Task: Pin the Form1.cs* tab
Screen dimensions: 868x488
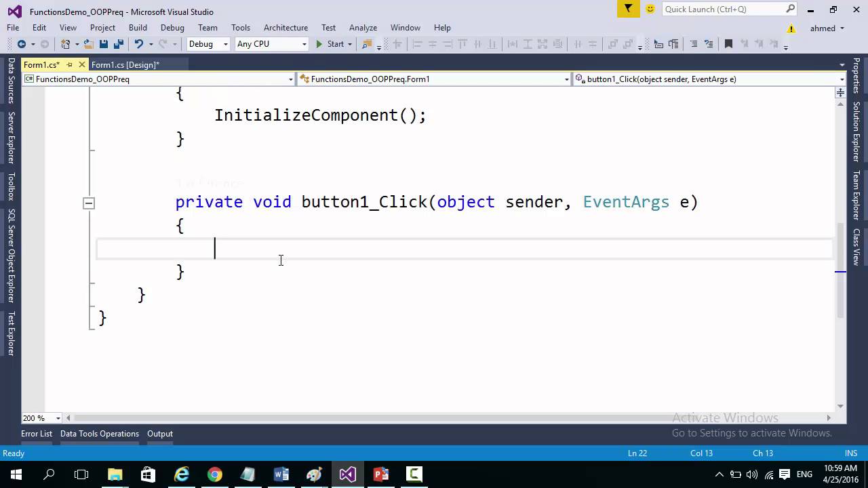Action: point(69,65)
